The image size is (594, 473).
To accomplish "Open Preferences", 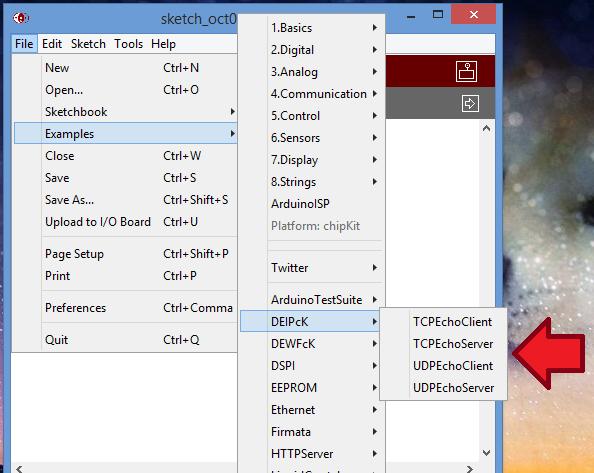I will coord(125,308).
